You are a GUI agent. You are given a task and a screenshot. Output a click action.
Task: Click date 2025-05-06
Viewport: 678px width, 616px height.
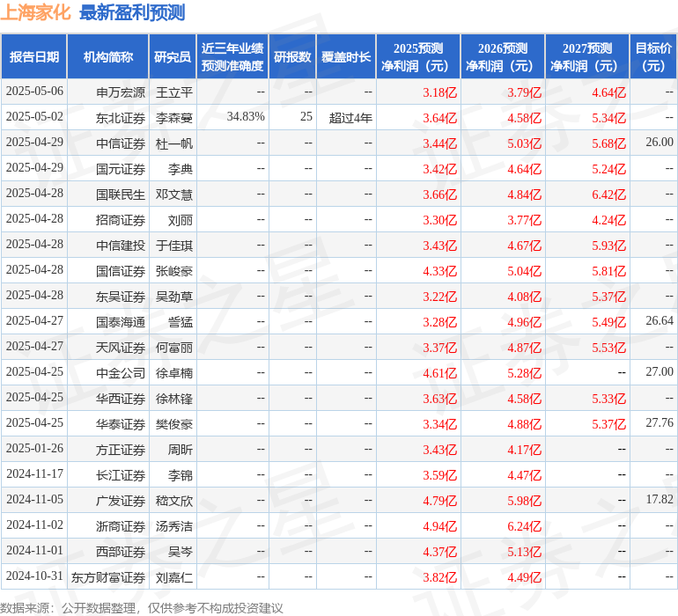tap(34, 92)
